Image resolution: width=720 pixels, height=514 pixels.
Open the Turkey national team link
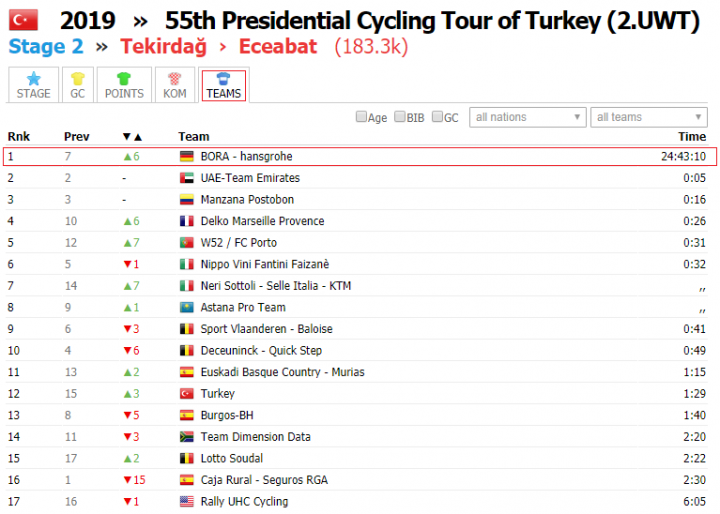[x=218, y=394]
